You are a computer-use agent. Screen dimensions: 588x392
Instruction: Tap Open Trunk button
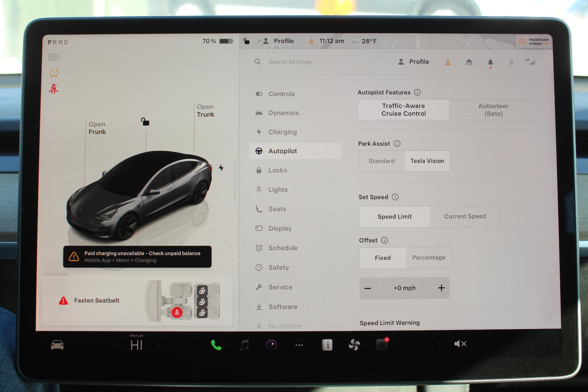205,111
